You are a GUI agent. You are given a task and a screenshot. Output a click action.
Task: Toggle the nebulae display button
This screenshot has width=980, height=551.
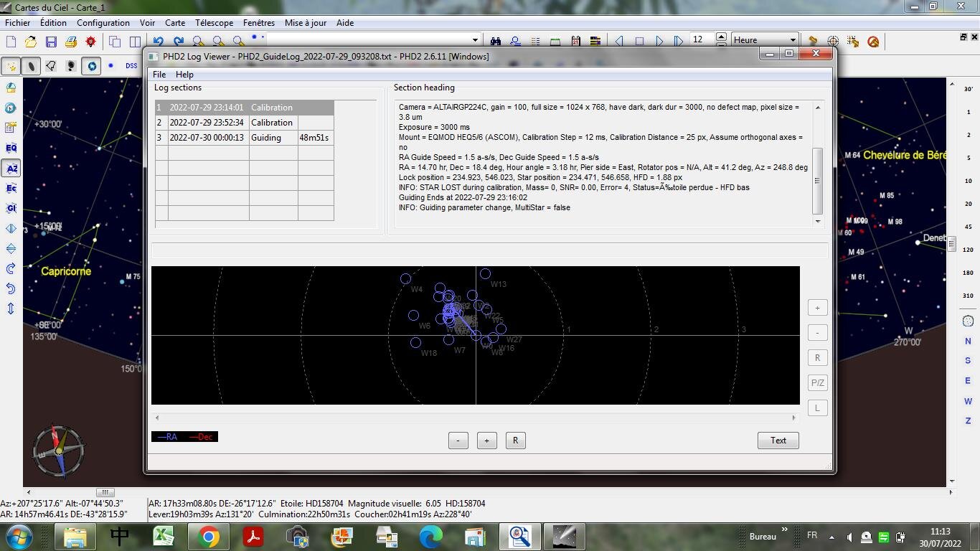[31, 66]
